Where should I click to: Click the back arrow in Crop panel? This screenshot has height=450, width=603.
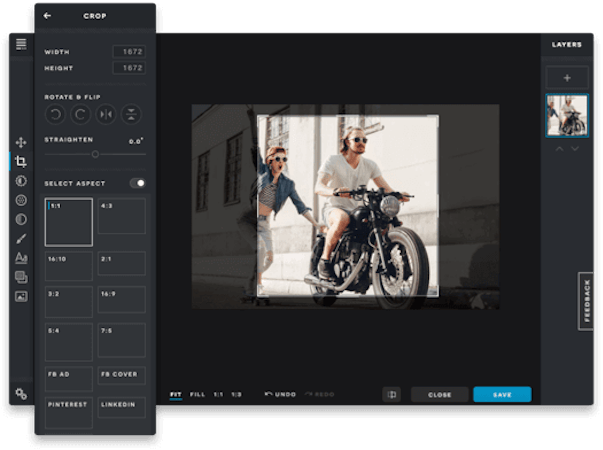point(47,16)
